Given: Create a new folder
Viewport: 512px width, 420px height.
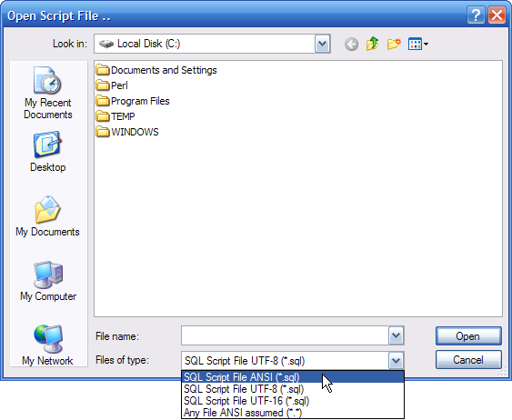Looking at the screenshot, I should 394,44.
